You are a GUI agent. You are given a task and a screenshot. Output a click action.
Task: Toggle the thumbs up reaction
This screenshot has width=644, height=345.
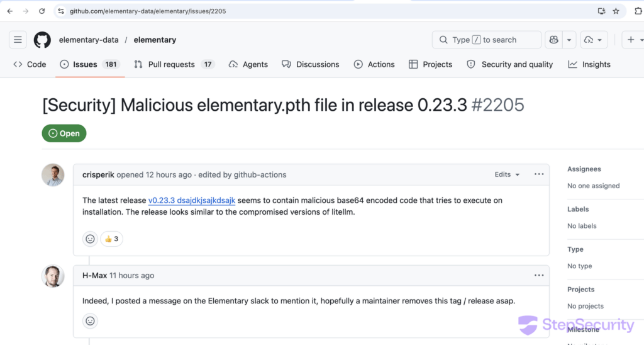(111, 239)
